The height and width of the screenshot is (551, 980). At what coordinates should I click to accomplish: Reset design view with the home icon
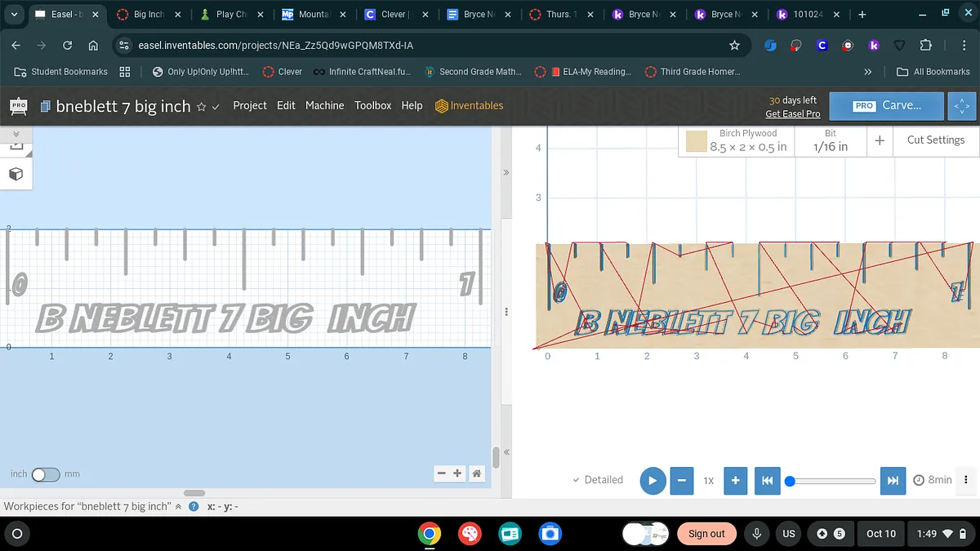pyautogui.click(x=476, y=473)
